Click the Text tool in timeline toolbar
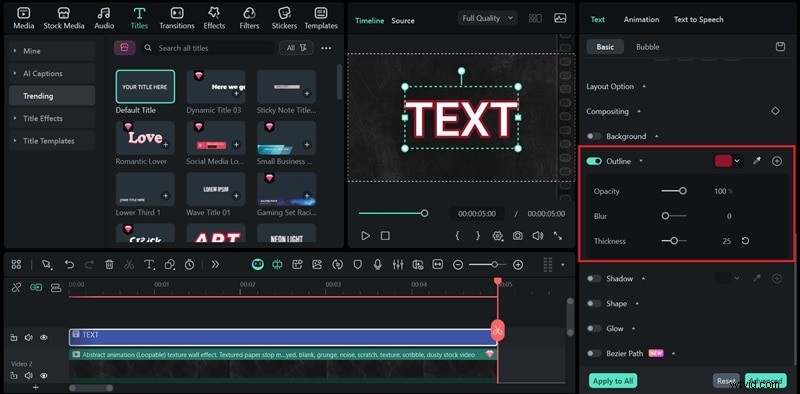800x394 pixels. pos(149,264)
